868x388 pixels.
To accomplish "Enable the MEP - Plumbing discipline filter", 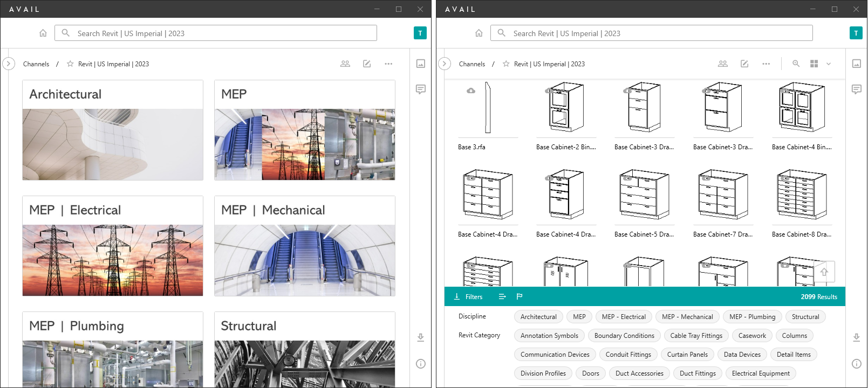I will 752,317.
